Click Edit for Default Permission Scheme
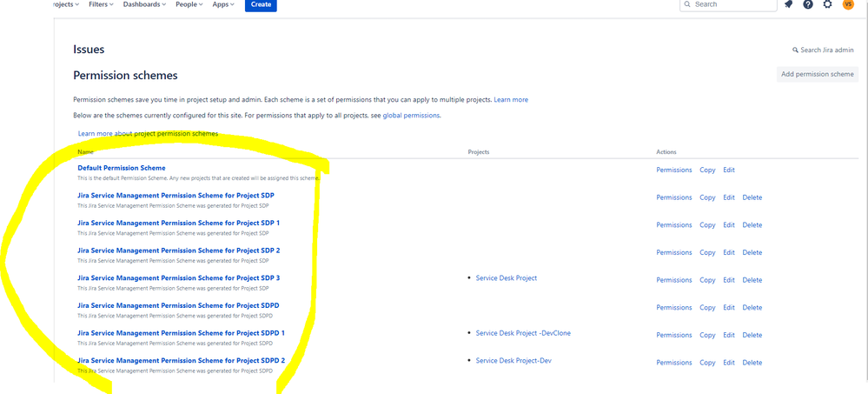 coord(729,170)
